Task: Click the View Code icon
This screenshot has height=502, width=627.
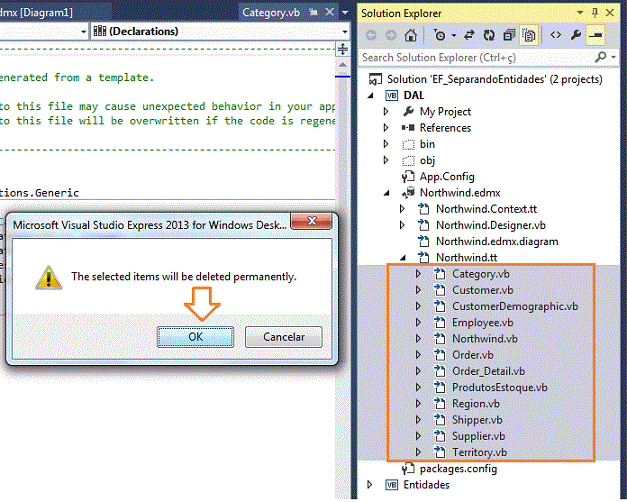Action: point(556,35)
